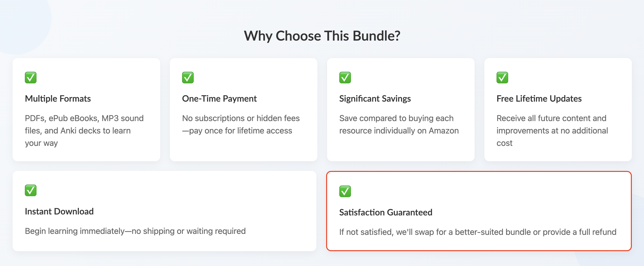
Task: Click the One-Time Payment title
Action: coord(219,99)
